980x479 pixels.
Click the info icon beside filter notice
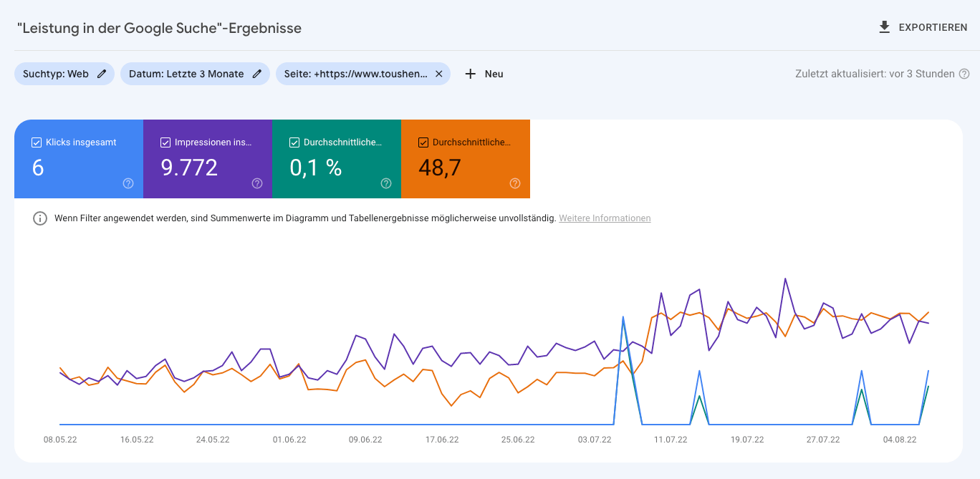coord(40,218)
